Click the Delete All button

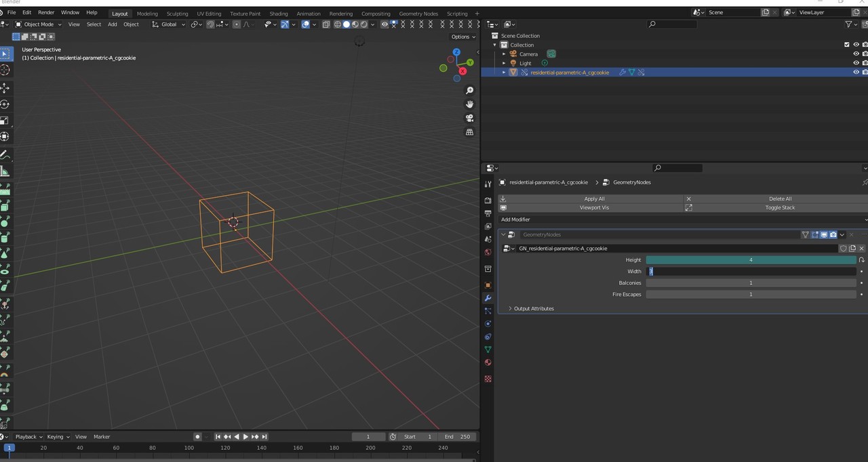click(x=780, y=198)
